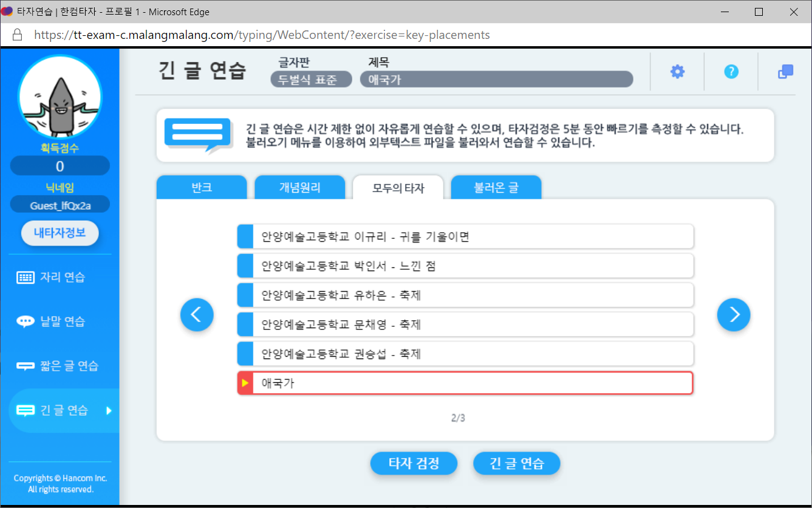The width and height of the screenshot is (812, 508).
Task: Click the 긴 글 연습 page heading
Action: [x=202, y=72]
